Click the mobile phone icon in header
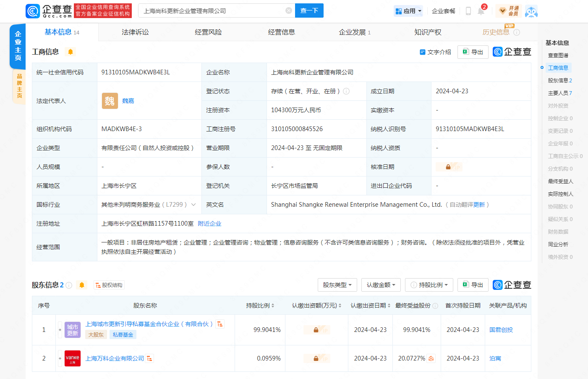 (x=468, y=11)
